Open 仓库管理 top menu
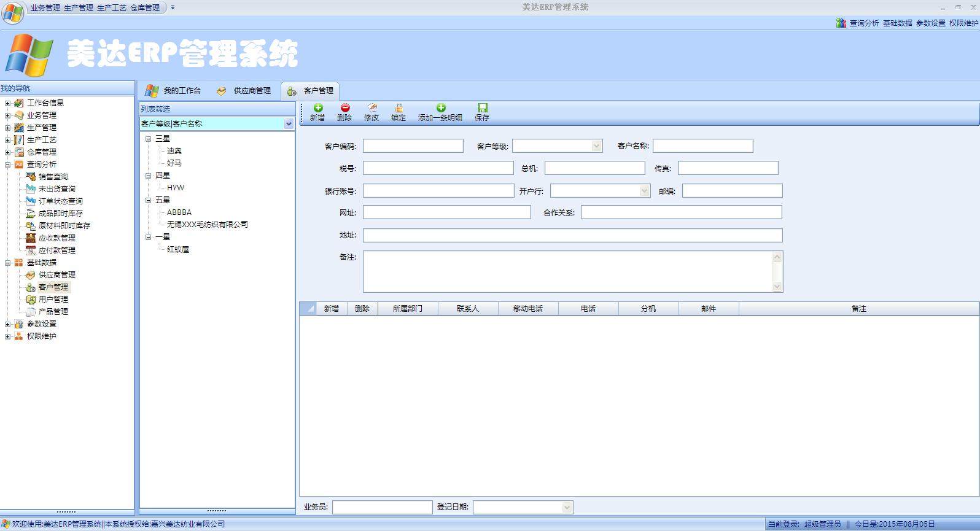Image resolution: width=980 pixels, height=531 pixels. (145, 8)
